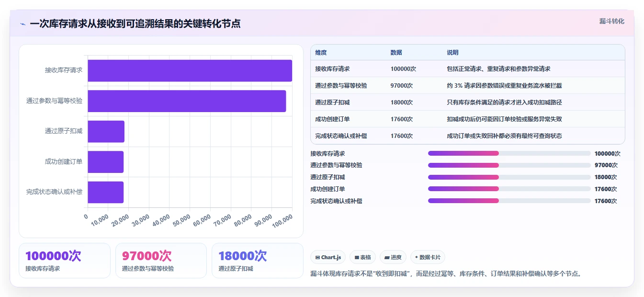
Task: Click the 97000次 stat card
Action: click(161, 261)
